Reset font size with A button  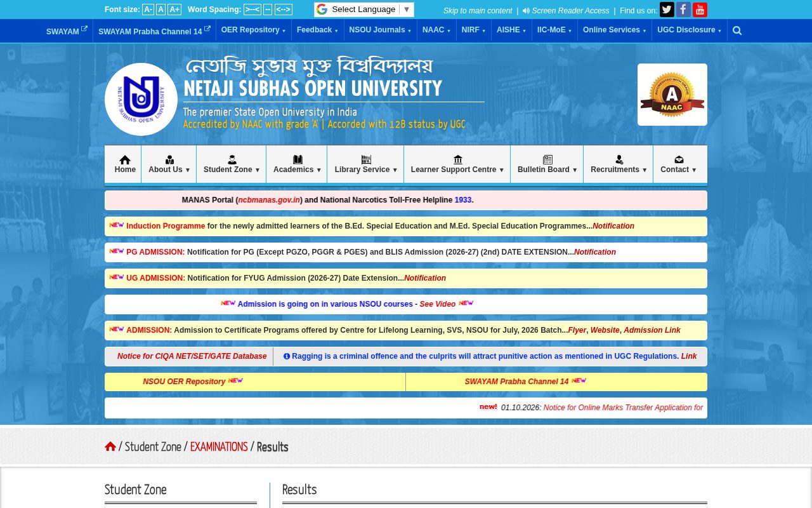[x=160, y=10]
